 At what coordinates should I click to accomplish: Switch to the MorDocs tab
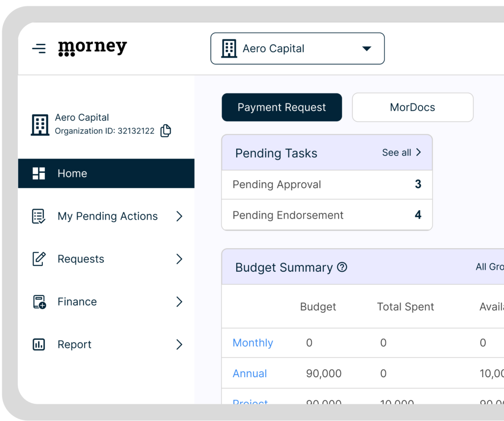pos(412,107)
